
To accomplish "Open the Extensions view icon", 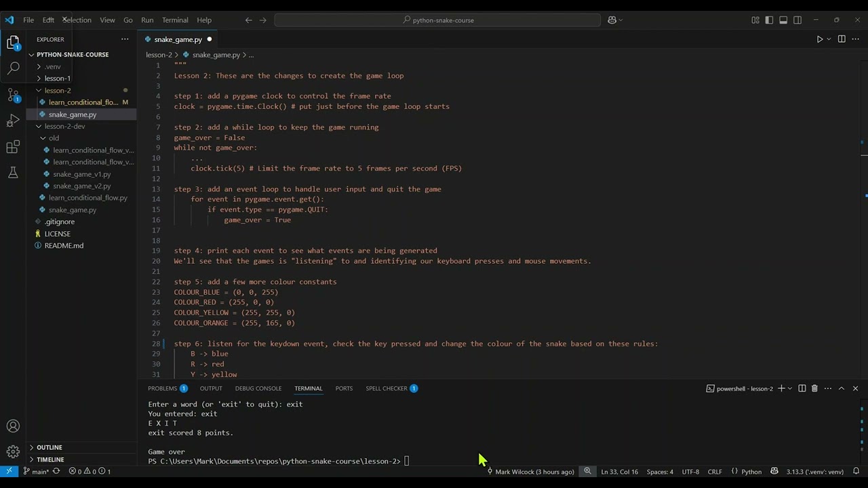I will point(13,147).
